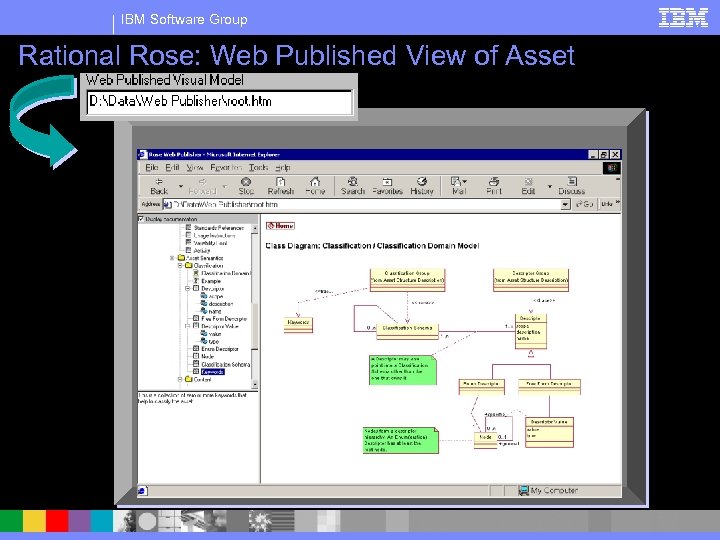This screenshot has width=720, height=540.
Task: Click the Refresh toolbar button
Action: click(x=281, y=186)
